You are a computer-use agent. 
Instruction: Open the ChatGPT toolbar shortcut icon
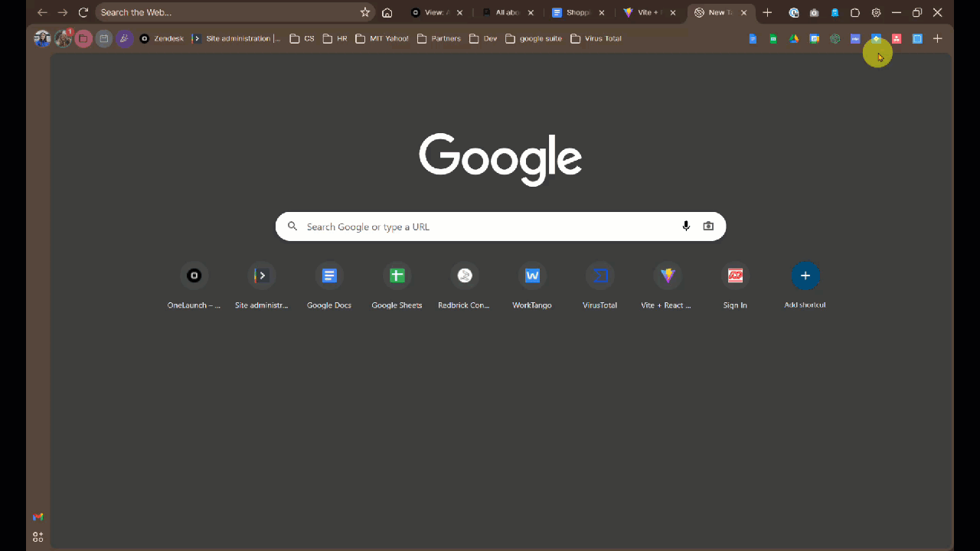[x=835, y=38]
